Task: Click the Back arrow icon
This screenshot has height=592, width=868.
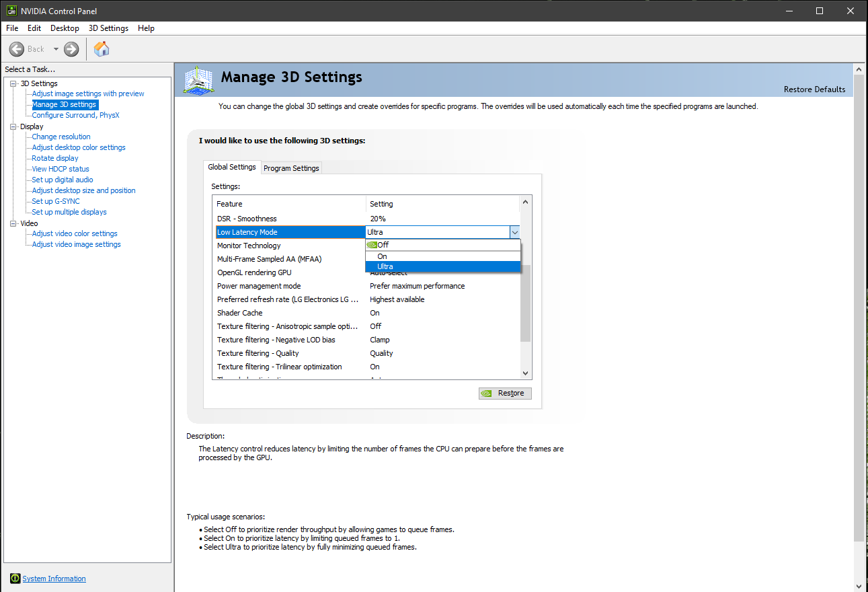Action: click(17, 49)
